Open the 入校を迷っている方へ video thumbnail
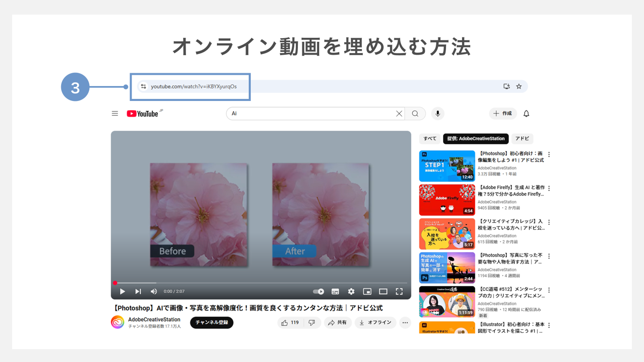 tap(447, 234)
